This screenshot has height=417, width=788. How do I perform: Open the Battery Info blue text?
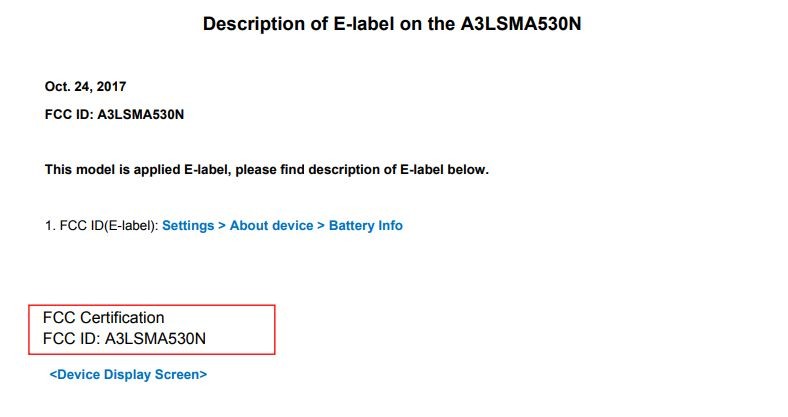366,226
